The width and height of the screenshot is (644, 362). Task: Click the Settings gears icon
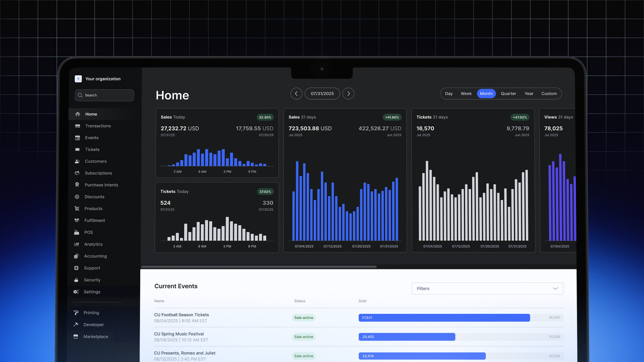[76, 292]
